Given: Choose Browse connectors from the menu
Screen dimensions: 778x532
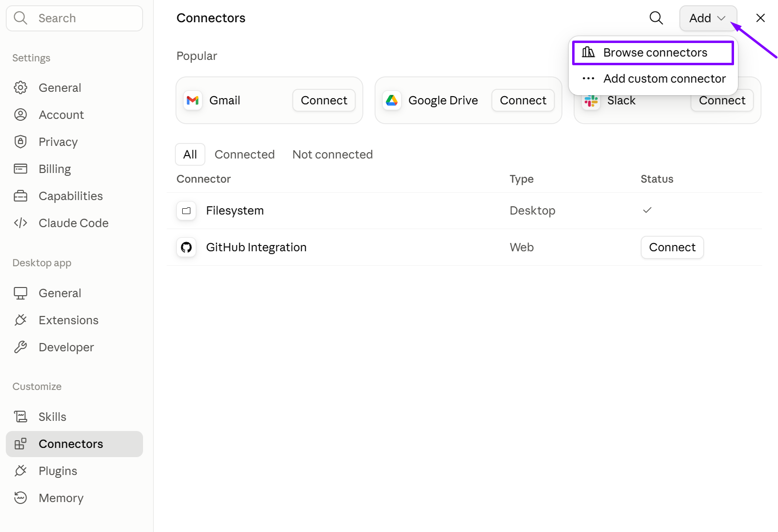Looking at the screenshot, I should pyautogui.click(x=653, y=53).
